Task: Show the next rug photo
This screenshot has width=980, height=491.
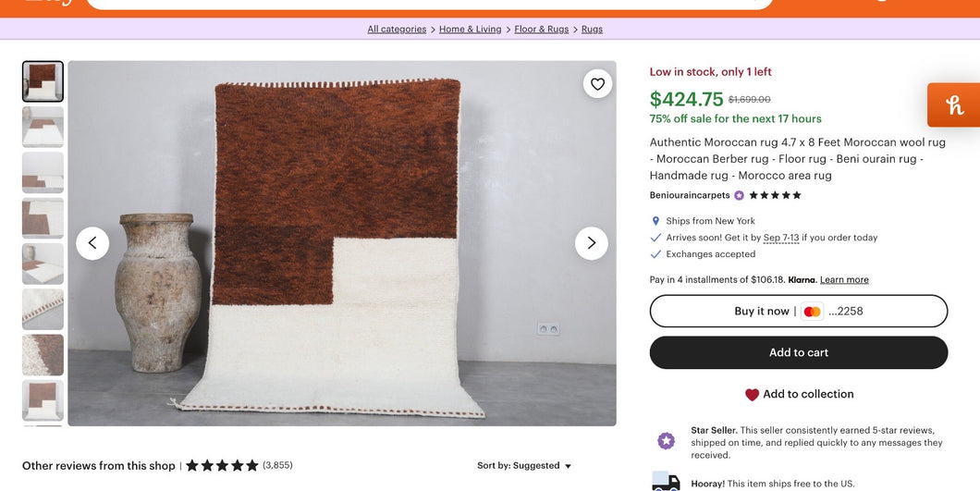Action: coord(592,243)
